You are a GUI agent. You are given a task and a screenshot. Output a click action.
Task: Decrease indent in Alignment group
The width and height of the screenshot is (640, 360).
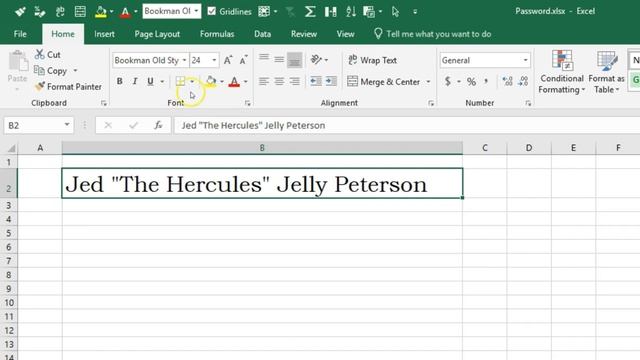(316, 81)
